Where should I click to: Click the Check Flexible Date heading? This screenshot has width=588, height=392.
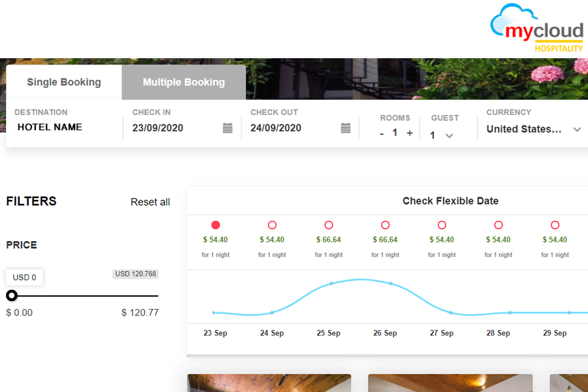[x=450, y=201]
